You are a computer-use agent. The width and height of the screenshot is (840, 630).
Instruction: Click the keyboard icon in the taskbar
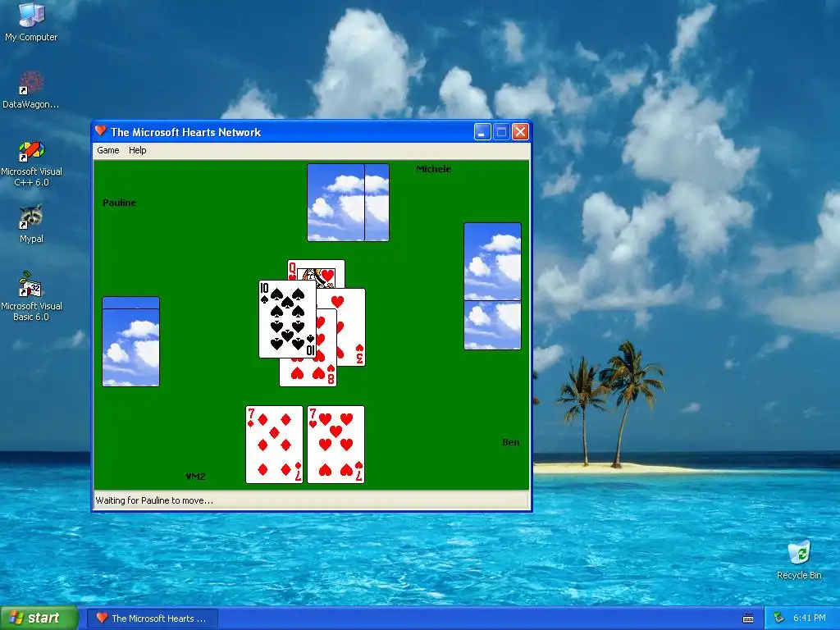(x=748, y=619)
